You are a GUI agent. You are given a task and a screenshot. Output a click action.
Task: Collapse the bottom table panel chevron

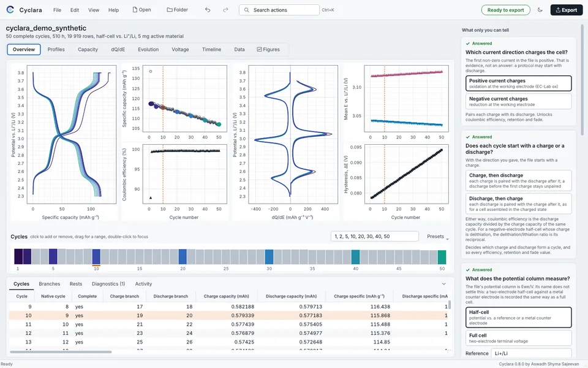click(444, 284)
